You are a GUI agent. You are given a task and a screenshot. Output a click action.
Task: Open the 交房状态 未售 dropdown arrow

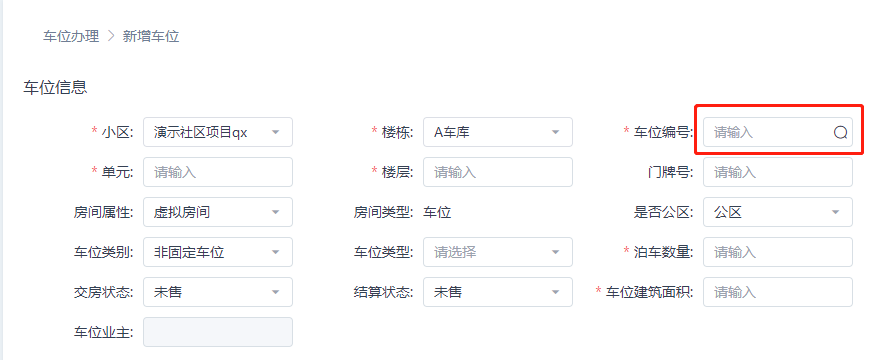[275, 292]
